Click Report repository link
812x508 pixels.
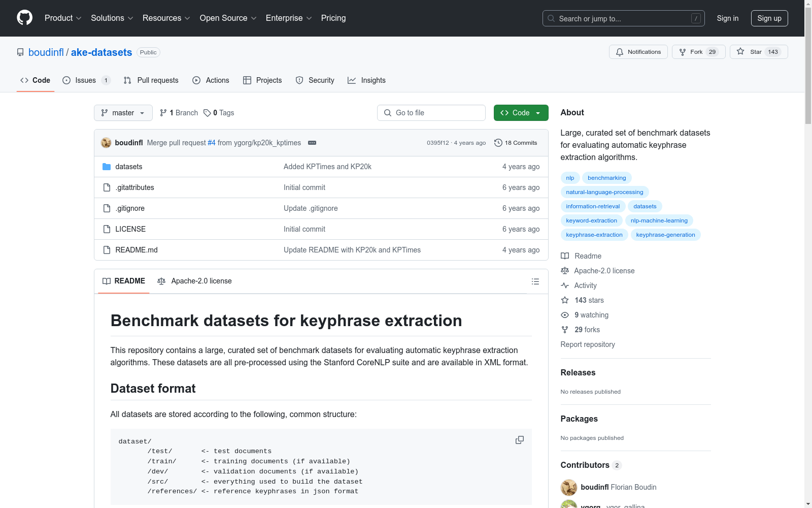tap(588, 344)
